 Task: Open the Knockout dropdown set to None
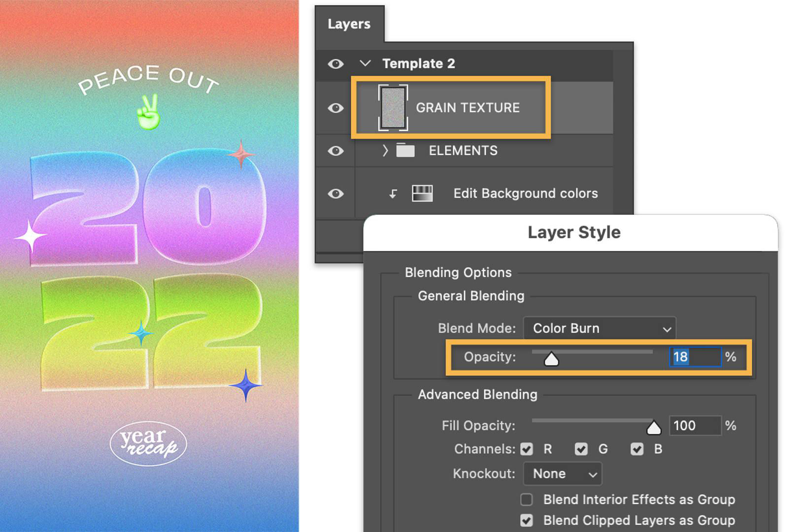tap(562, 473)
